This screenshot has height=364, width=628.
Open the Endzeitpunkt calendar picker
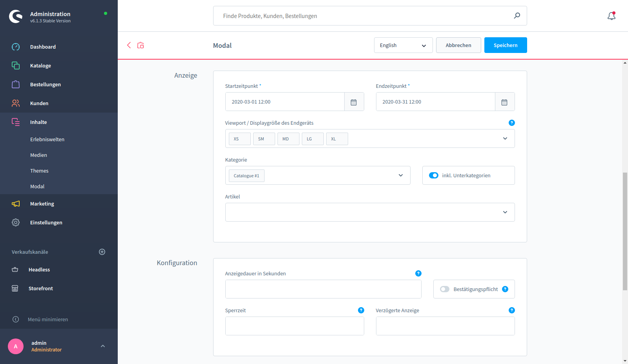click(x=504, y=102)
